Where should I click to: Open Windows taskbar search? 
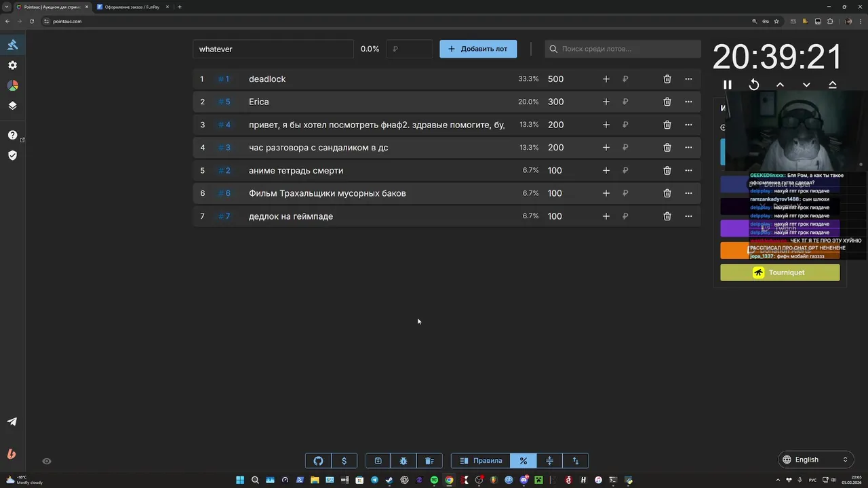(x=255, y=480)
